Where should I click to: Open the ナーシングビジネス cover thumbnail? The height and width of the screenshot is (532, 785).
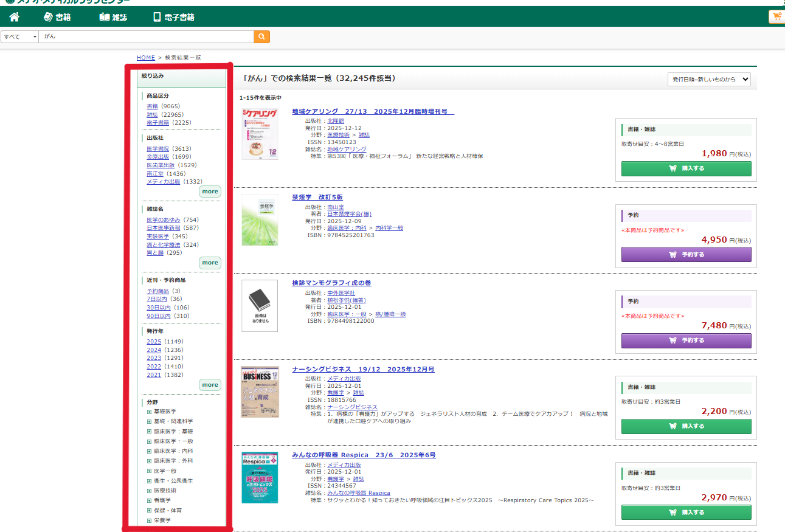tap(260, 392)
